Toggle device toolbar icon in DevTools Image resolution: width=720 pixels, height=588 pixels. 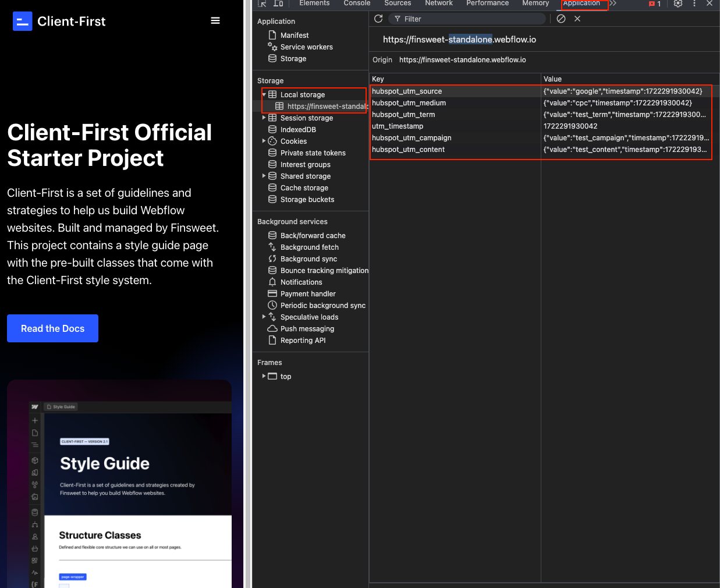278,3
